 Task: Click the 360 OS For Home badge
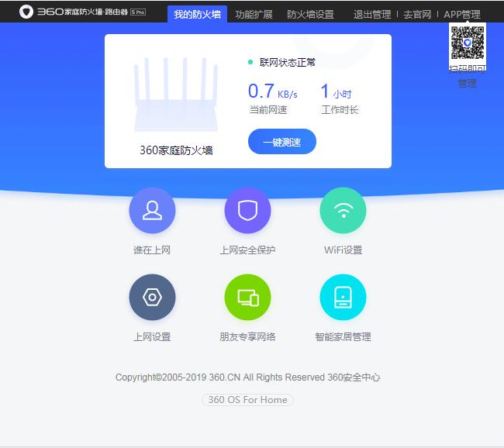pyautogui.click(x=247, y=400)
